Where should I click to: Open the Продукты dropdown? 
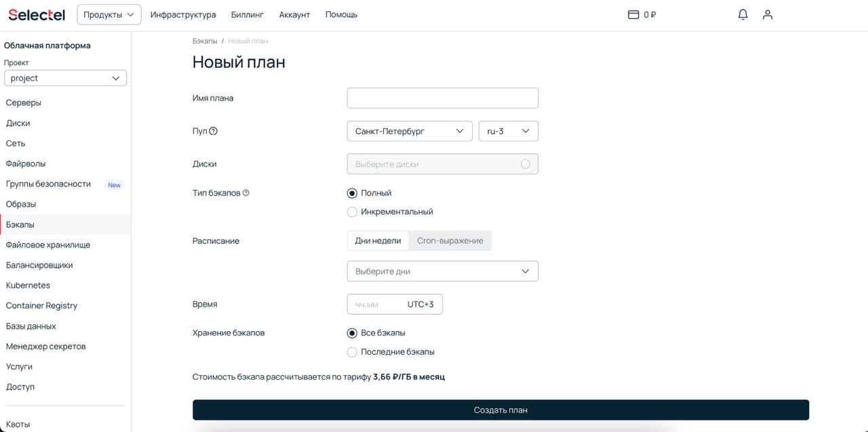click(x=109, y=14)
